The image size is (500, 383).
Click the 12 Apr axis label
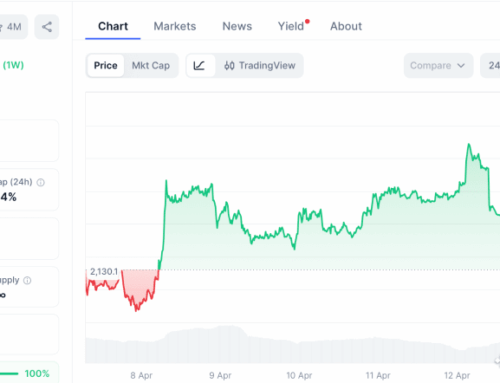pos(457,376)
